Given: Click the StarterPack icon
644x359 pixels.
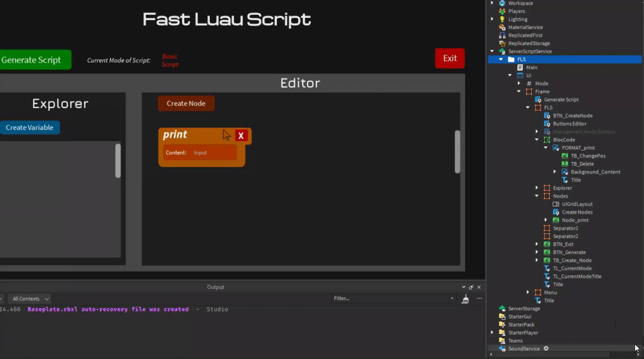Looking at the screenshot, I should pyautogui.click(x=502, y=324).
